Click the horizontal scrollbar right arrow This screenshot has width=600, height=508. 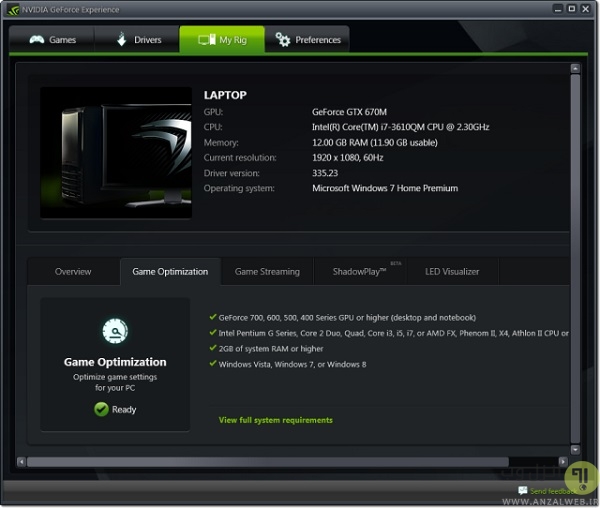[x=562, y=462]
